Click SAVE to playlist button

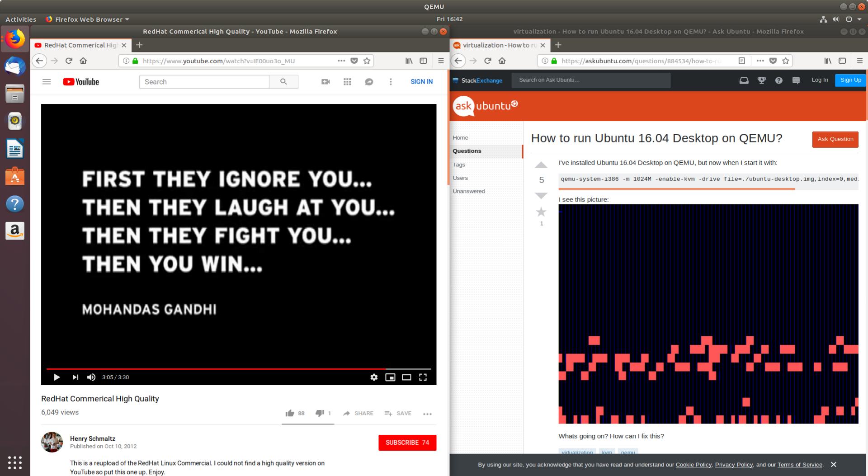pyautogui.click(x=398, y=413)
